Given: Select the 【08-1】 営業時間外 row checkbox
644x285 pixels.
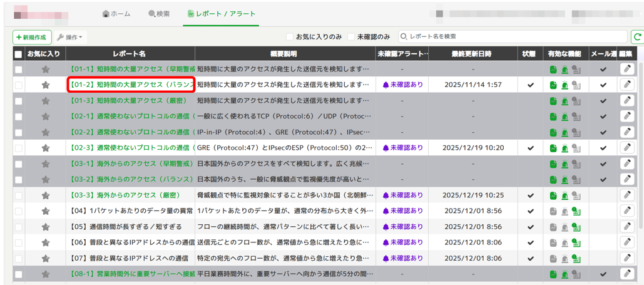Looking at the screenshot, I should (19, 274).
